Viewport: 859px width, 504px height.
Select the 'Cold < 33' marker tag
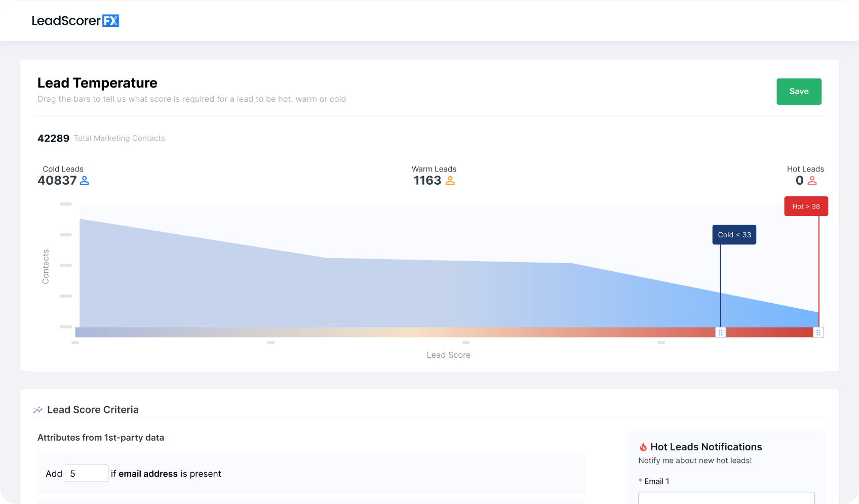[x=734, y=235]
